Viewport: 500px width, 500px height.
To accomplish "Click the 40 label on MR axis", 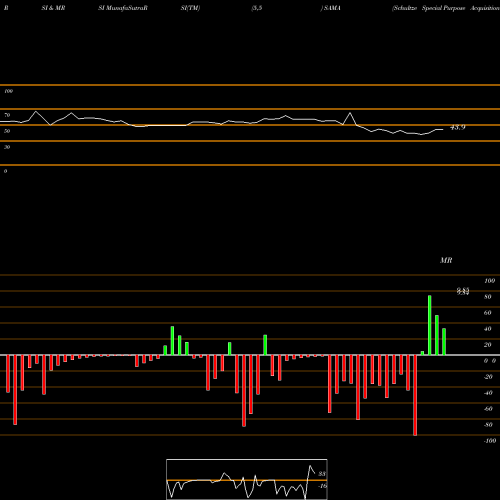I will [488, 329].
